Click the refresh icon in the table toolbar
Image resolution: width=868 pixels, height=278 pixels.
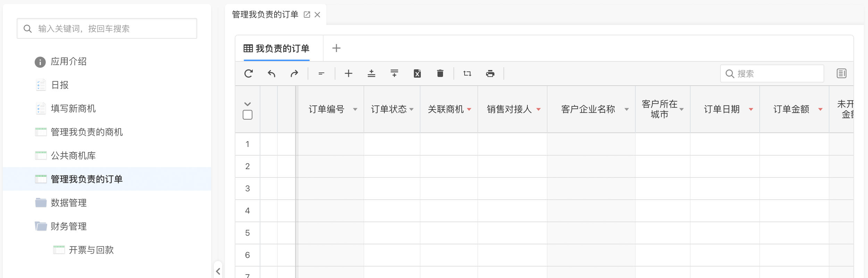249,73
